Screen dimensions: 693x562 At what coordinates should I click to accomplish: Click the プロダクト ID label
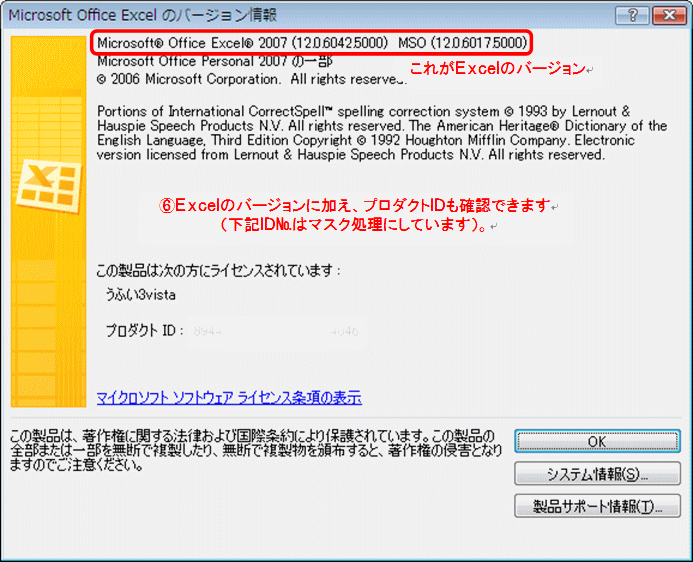(145, 330)
